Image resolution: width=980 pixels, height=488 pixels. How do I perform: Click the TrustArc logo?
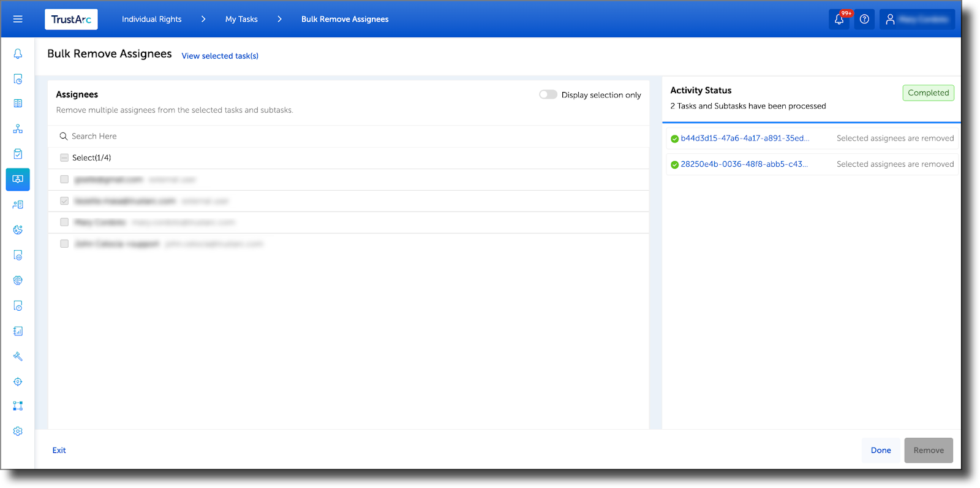tap(71, 20)
